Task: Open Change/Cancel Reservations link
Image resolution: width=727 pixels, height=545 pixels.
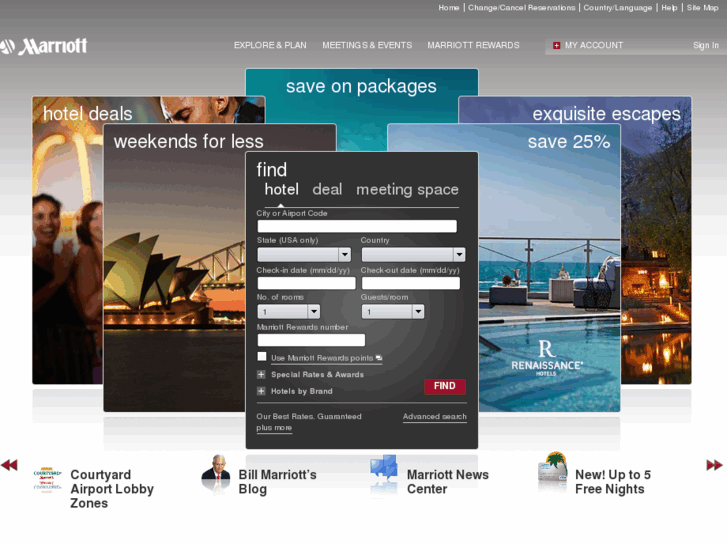Action: (x=522, y=8)
